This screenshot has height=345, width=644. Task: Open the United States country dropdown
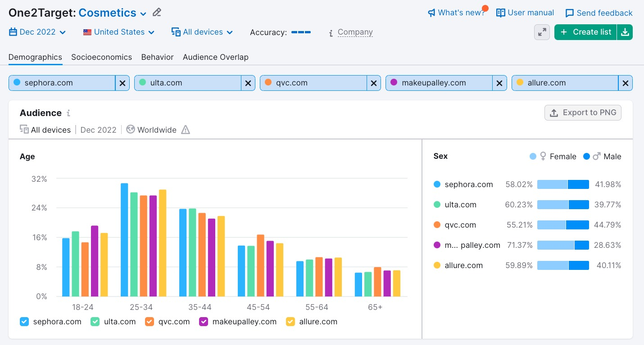[x=119, y=32]
